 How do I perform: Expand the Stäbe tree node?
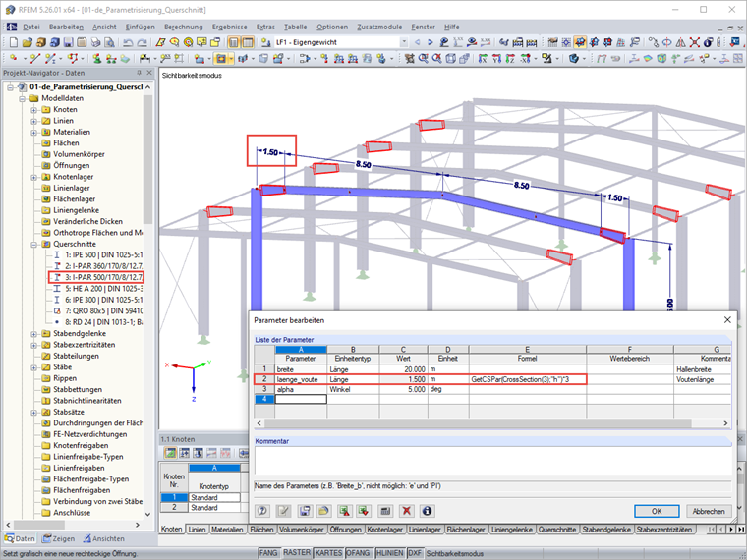click(33, 367)
